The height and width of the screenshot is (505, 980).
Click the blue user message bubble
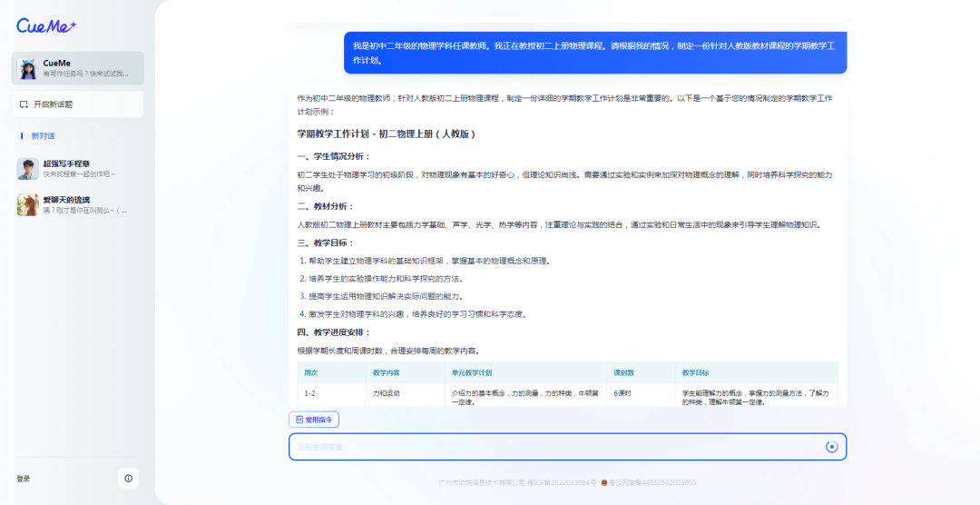click(x=595, y=53)
